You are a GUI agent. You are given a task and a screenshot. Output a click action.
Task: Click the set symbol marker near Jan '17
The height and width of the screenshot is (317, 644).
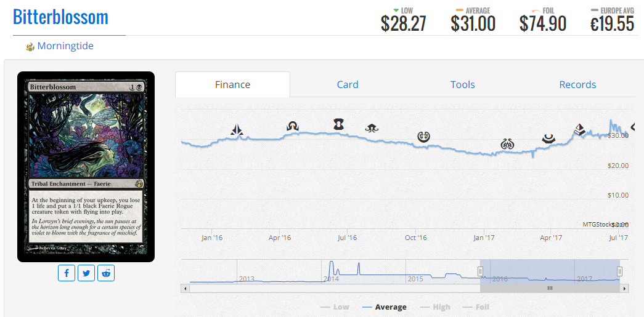click(507, 145)
